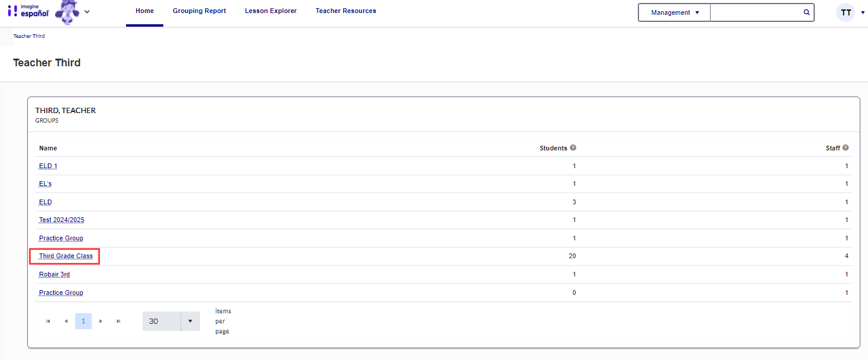868x360 pixels.
Task: Select page number 1
Action: click(83, 321)
